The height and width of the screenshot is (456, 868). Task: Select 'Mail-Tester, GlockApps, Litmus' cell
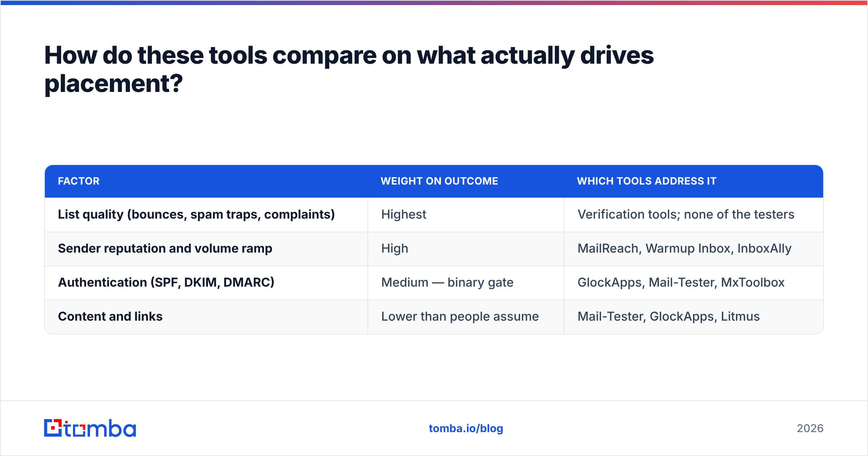(x=694, y=317)
